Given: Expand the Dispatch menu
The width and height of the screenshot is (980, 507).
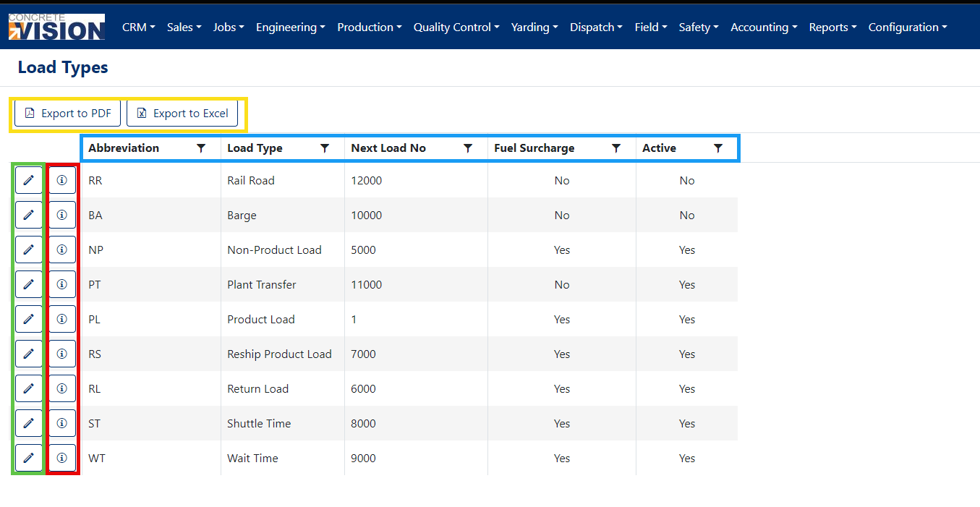Looking at the screenshot, I should point(596,27).
